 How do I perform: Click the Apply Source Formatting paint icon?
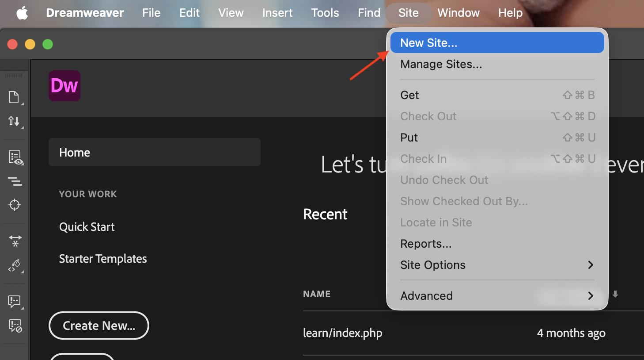(x=15, y=265)
